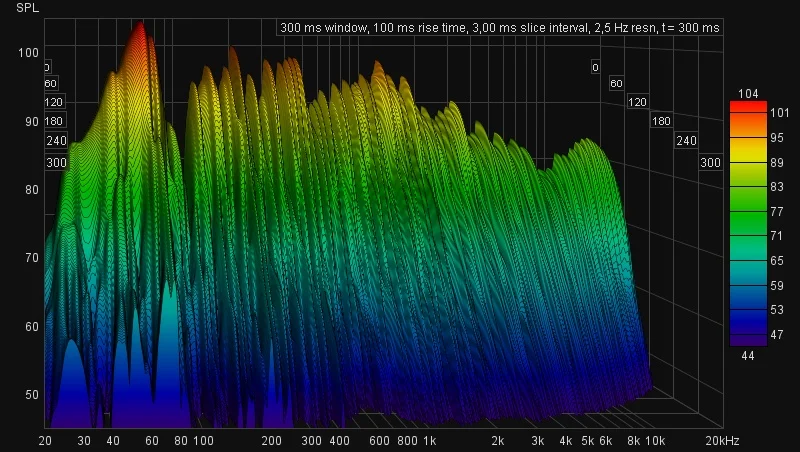Click the 40 Hz frequency axis label

point(113,440)
